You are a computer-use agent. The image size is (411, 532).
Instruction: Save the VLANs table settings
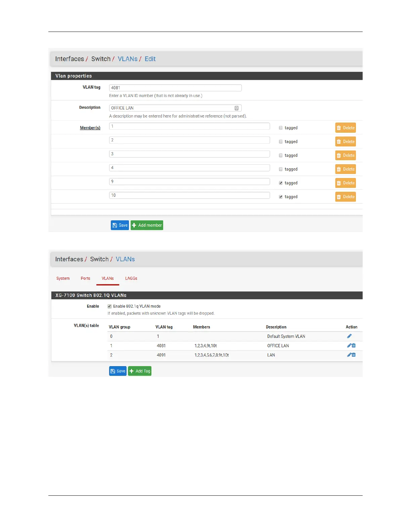point(118,371)
